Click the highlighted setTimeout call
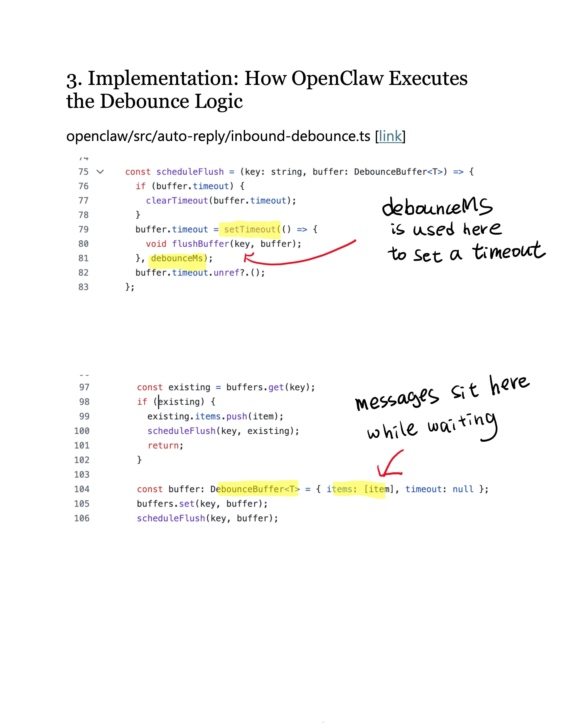 pos(250,229)
